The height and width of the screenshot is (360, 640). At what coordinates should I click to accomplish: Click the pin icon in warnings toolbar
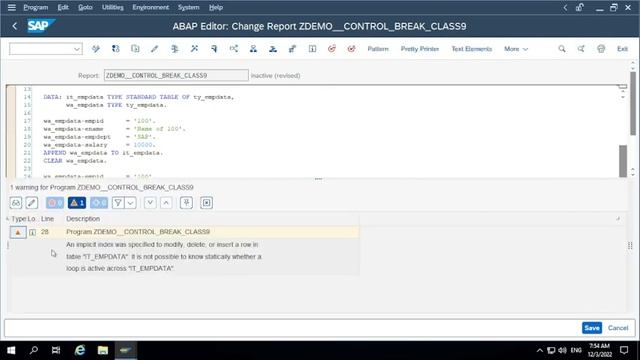point(187,203)
